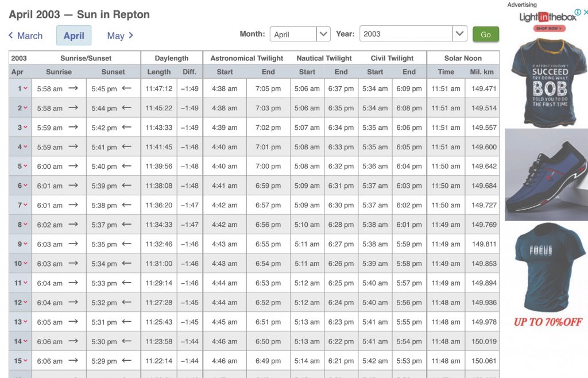
Task: Open the blue sneaker ad image
Action: tap(546, 175)
